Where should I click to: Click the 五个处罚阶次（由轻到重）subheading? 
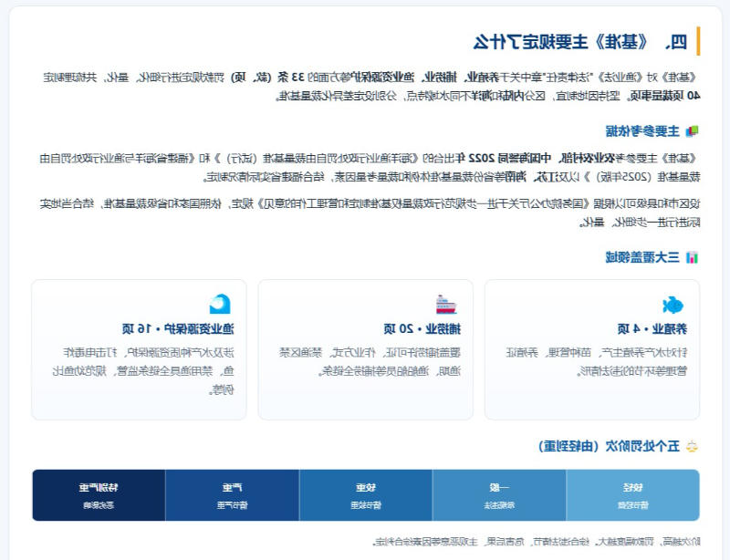609,446
